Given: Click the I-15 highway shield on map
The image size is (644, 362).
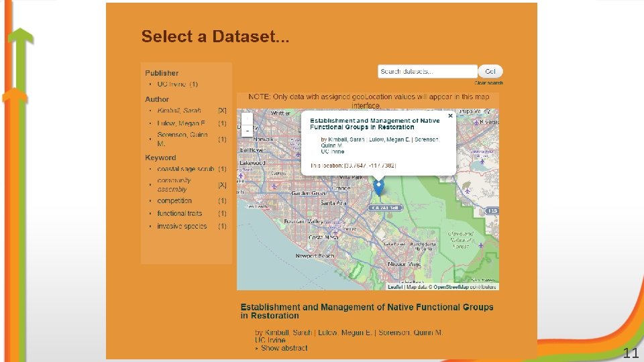Looking at the screenshot, I should pyautogui.click(x=492, y=210).
